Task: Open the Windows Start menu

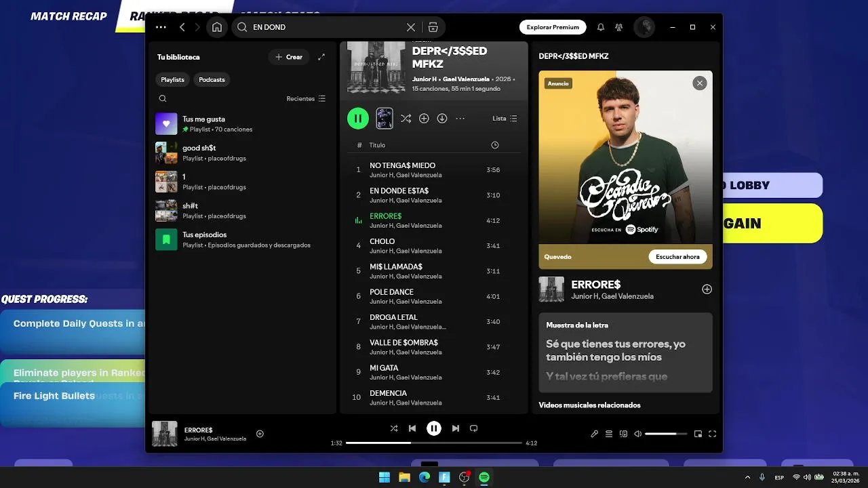Action: (384, 477)
